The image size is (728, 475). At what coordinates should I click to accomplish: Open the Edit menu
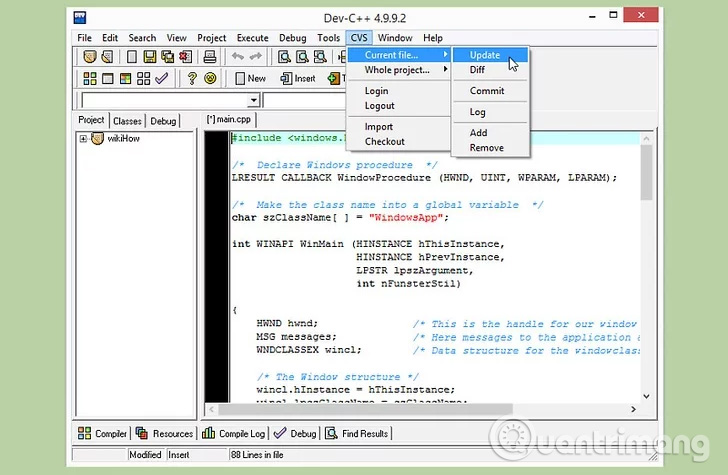[x=110, y=38]
